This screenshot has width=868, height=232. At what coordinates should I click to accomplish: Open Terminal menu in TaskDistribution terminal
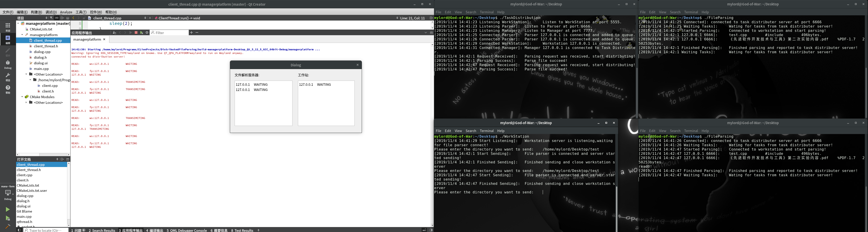click(x=487, y=12)
